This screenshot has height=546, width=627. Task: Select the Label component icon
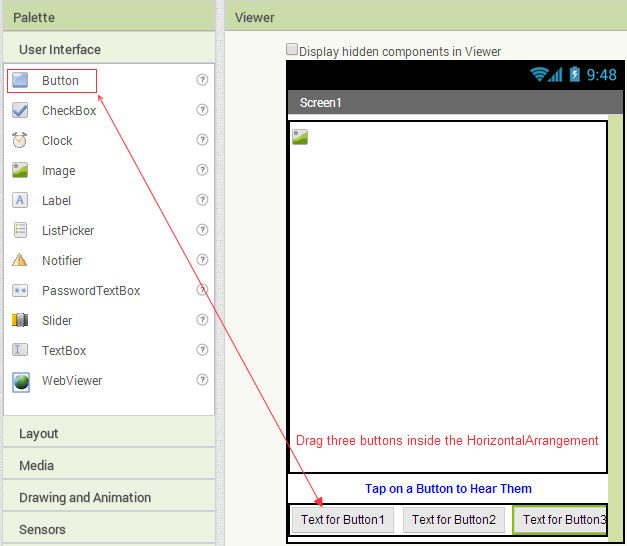[20, 201]
